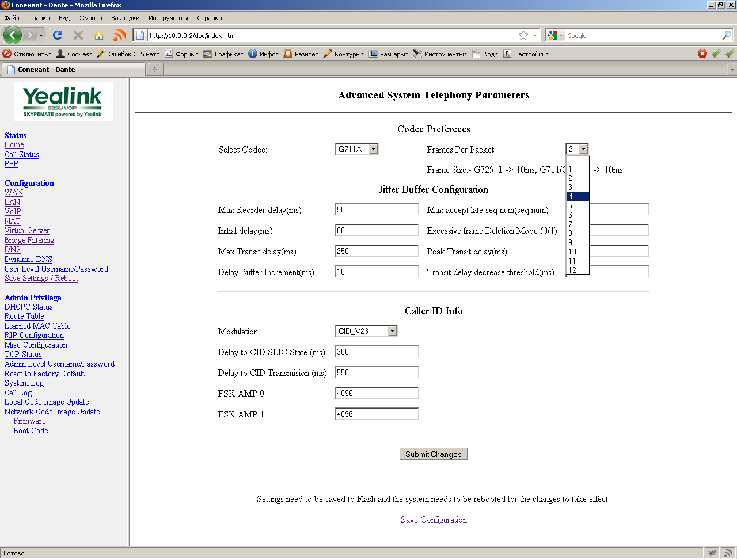Follow the Save Configuration link
The height and width of the screenshot is (560, 737).
(x=434, y=520)
